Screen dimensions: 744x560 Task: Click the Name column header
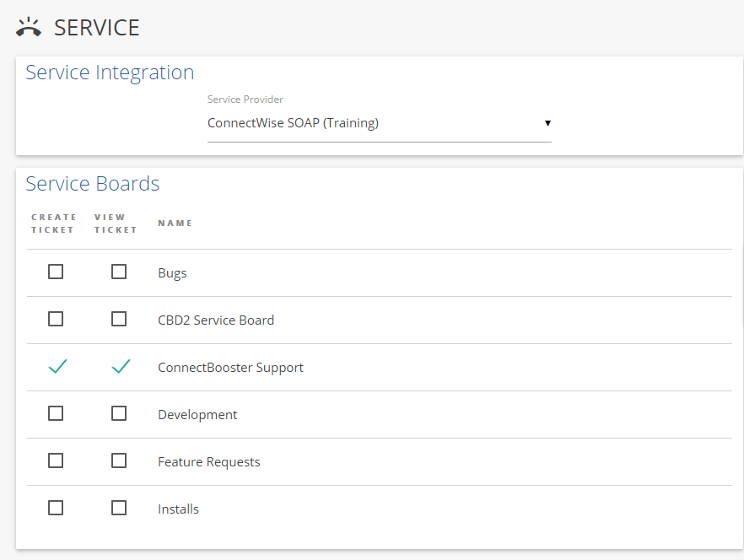pos(175,223)
